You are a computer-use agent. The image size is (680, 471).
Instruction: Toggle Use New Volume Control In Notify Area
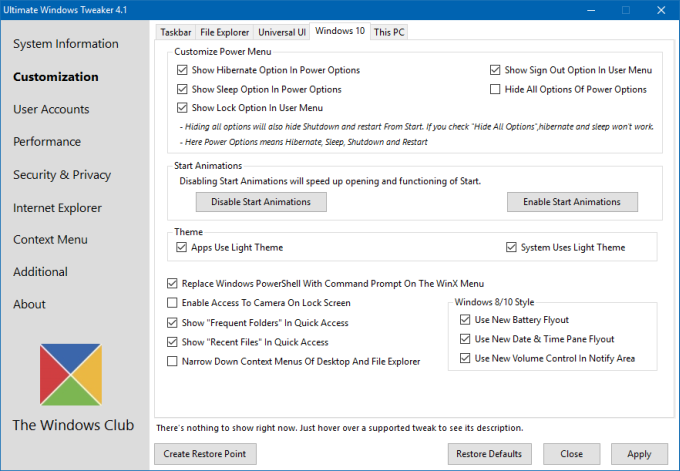(465, 358)
